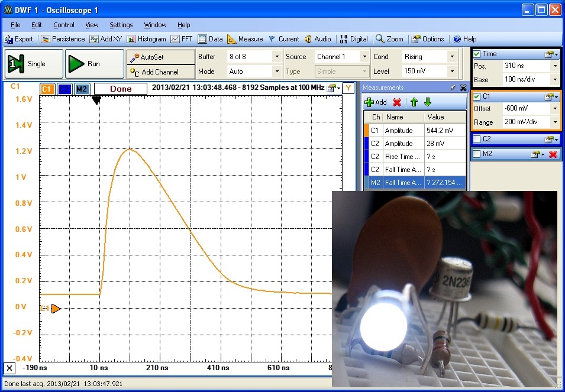Expand the C1 Range dropdown
This screenshot has width=565, height=392.
[x=554, y=122]
